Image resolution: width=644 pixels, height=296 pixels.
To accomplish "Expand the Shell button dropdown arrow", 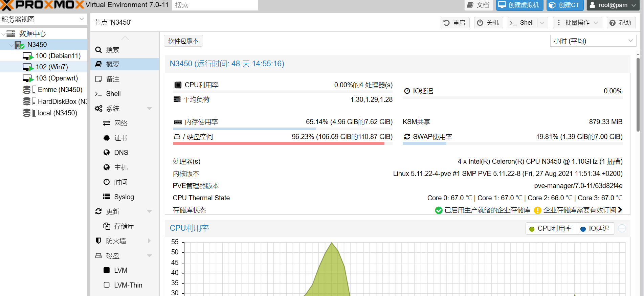I will [x=542, y=23].
